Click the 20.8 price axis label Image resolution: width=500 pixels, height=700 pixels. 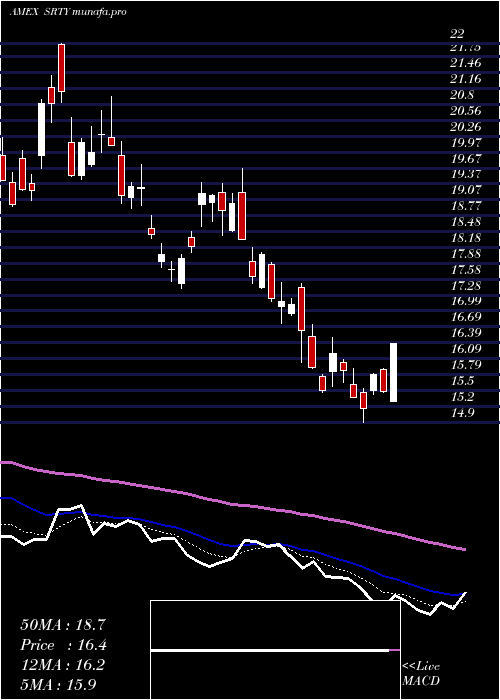(462, 95)
